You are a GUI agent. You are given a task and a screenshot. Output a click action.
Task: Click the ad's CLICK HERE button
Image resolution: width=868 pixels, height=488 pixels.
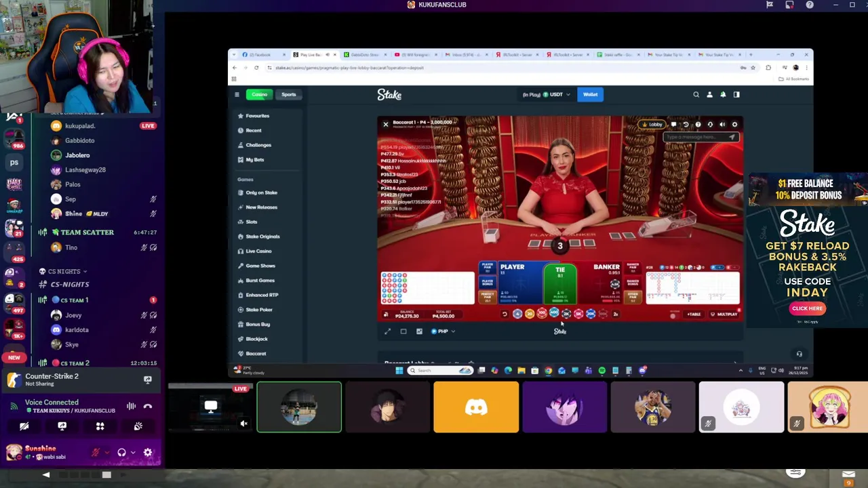[807, 308]
